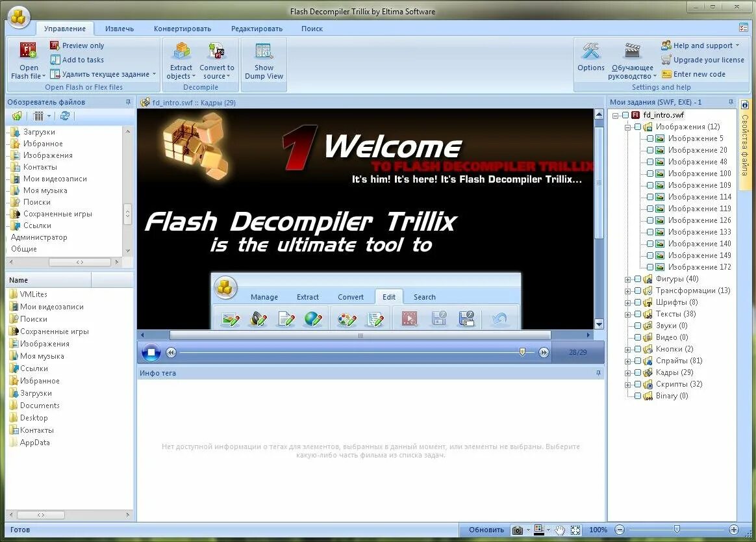
Task: Click the Convert to source icon
Action: click(x=216, y=51)
